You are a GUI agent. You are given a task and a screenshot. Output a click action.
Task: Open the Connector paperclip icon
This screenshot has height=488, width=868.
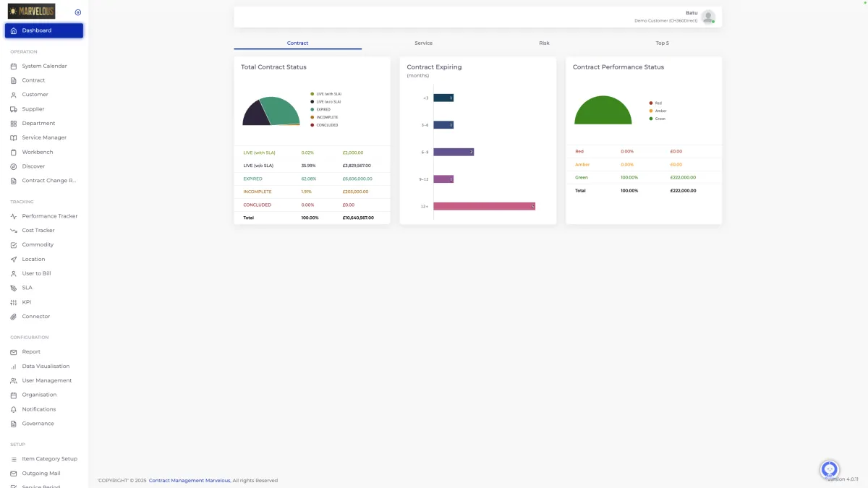coord(14,317)
